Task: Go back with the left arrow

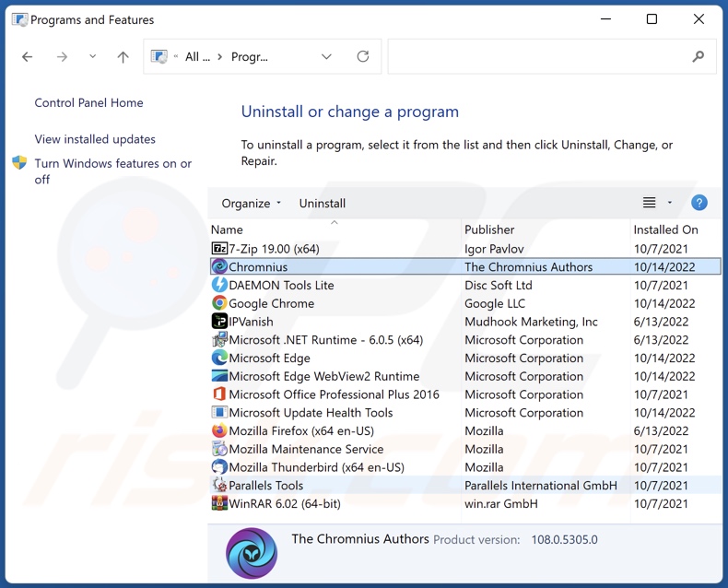Action: (28, 56)
